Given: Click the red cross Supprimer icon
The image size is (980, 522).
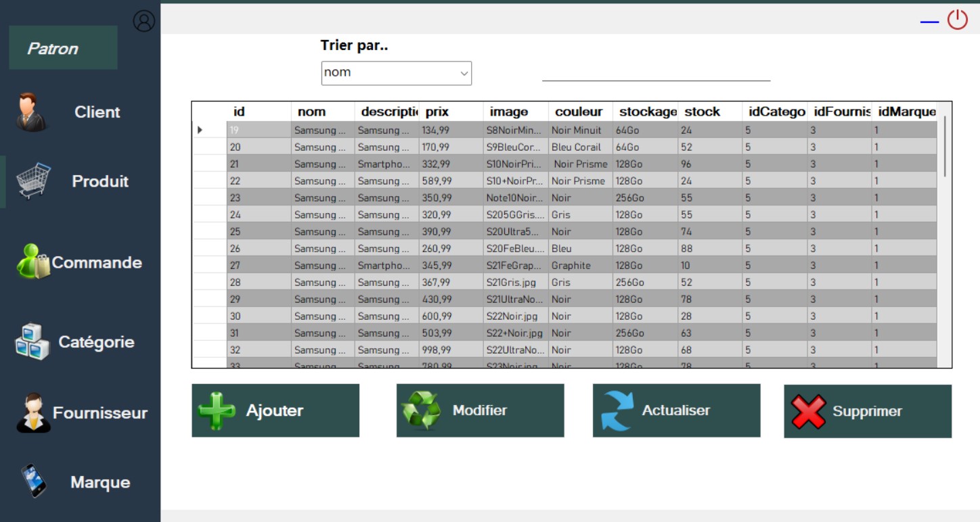Looking at the screenshot, I should 808,411.
